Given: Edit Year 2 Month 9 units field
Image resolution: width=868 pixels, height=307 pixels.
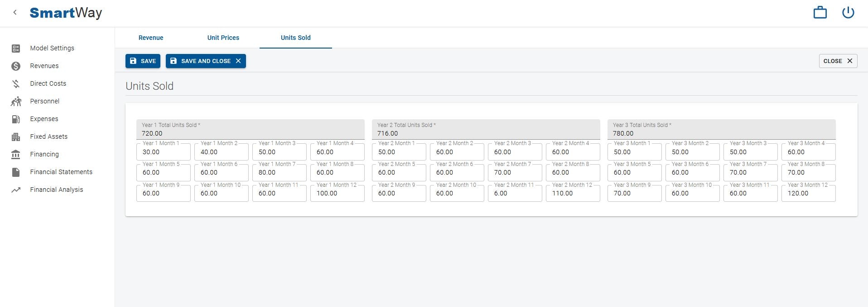Looking at the screenshot, I should (x=399, y=193).
